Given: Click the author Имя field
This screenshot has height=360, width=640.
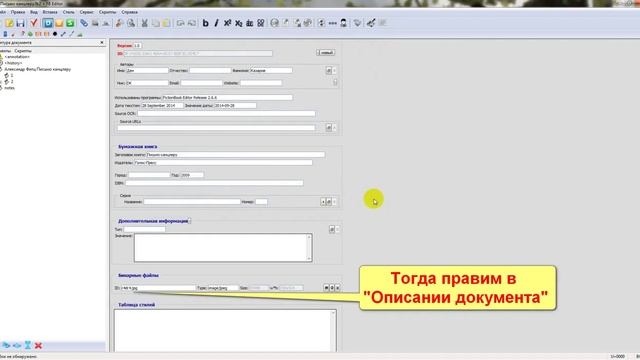Looking at the screenshot, I should point(147,71).
